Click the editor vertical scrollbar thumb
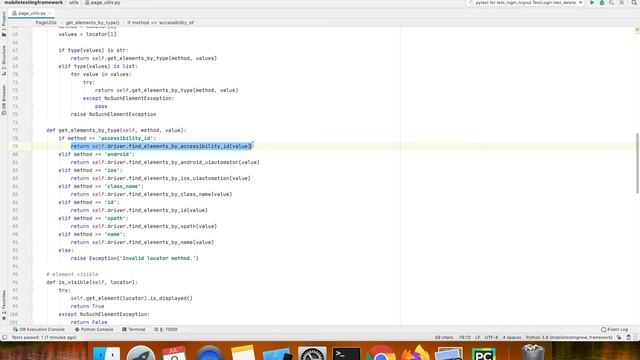The image size is (640, 360). pos(637,163)
